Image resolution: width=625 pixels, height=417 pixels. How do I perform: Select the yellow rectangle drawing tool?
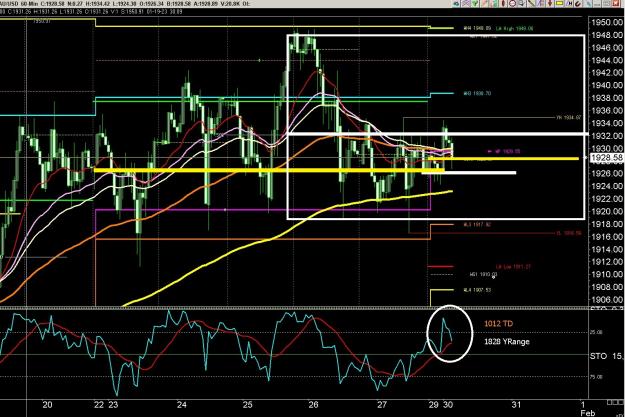pyautogui.click(x=559, y=4)
